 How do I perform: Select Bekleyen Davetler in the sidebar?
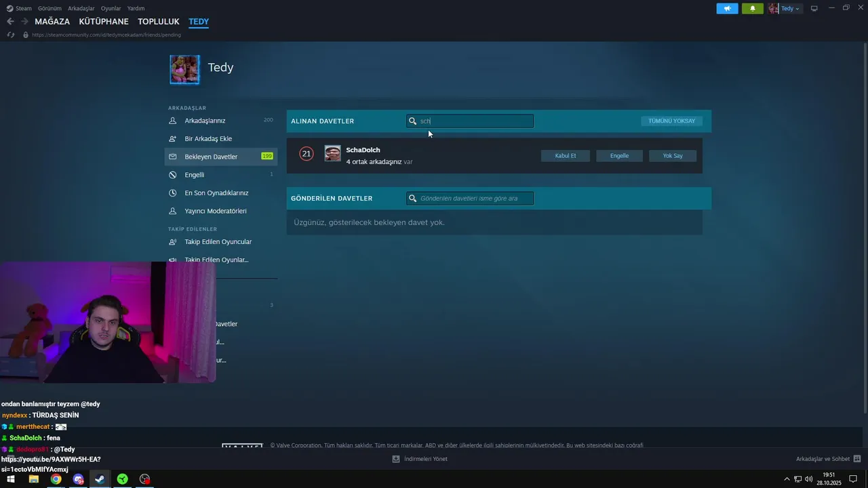click(x=221, y=157)
